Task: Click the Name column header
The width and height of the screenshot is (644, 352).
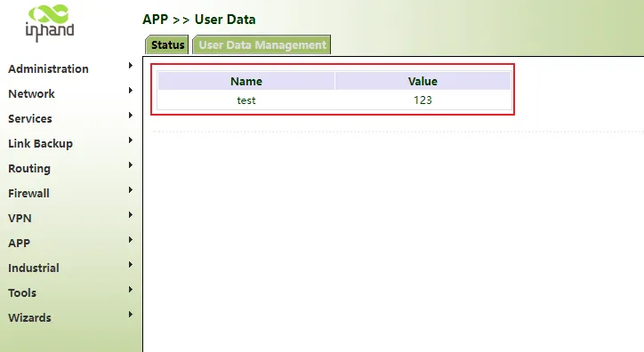Action: point(246,81)
